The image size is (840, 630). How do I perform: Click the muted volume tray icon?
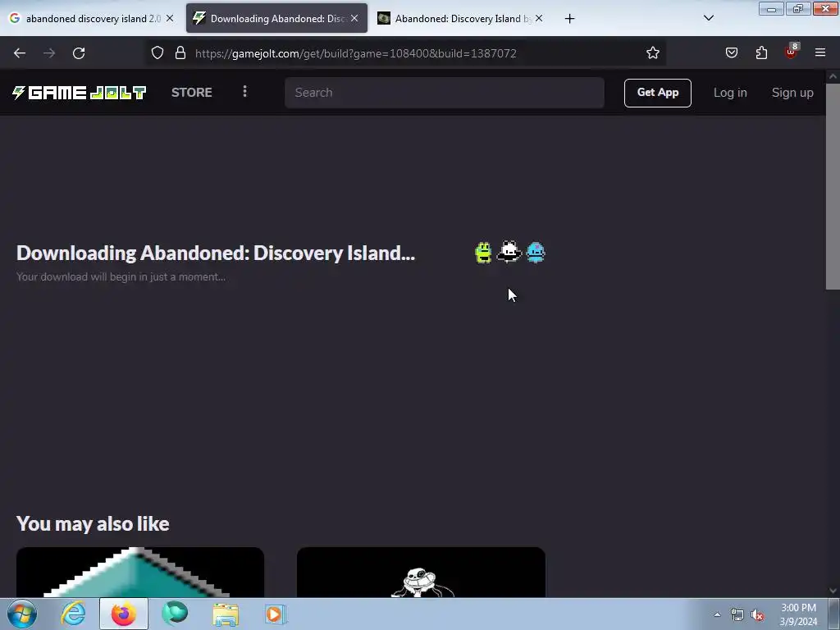[757, 615]
